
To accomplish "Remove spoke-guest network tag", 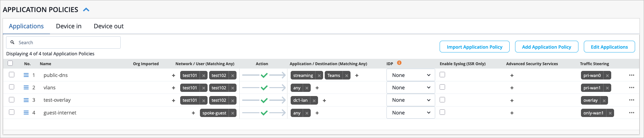I will (x=233, y=113).
